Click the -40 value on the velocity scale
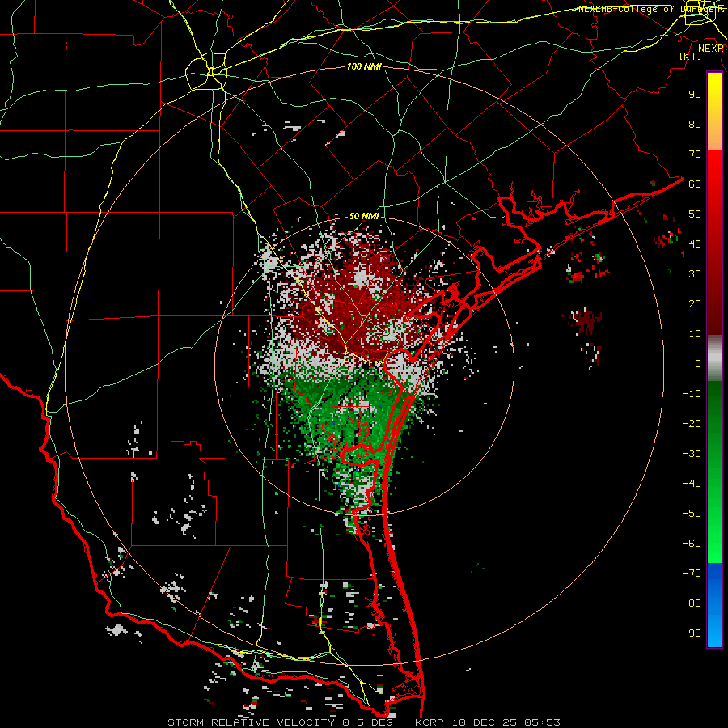 (692, 484)
